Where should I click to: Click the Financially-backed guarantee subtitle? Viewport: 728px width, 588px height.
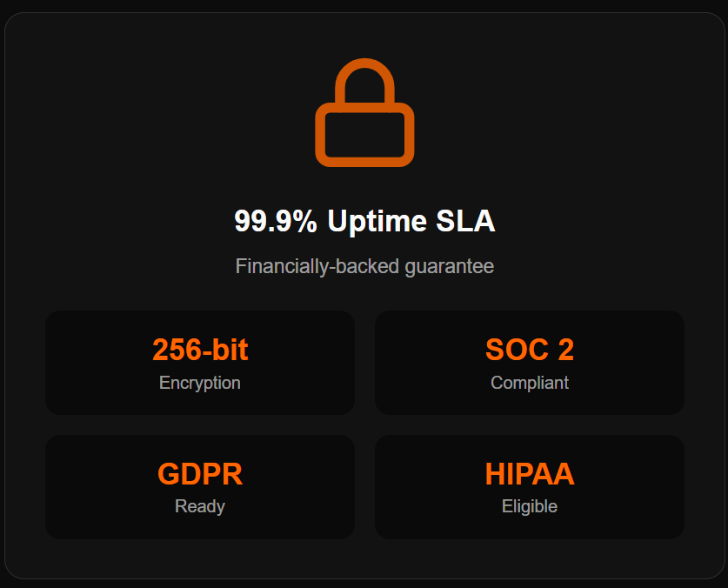tap(364, 266)
